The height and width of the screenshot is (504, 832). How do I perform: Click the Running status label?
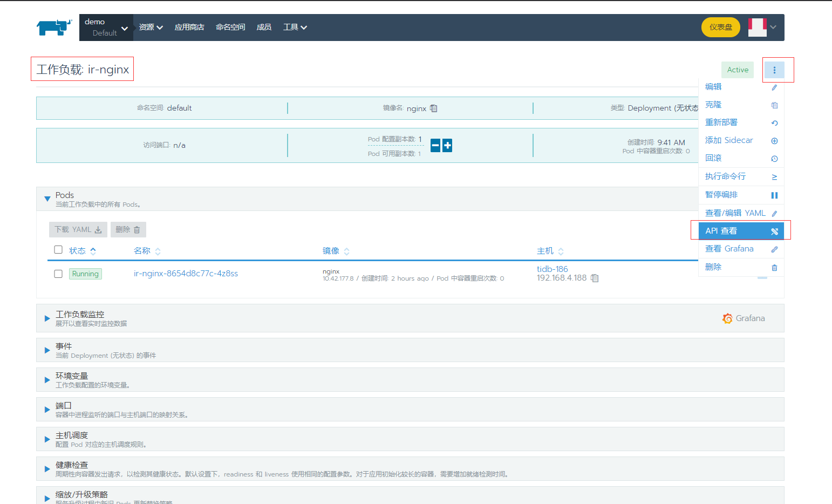coord(85,274)
